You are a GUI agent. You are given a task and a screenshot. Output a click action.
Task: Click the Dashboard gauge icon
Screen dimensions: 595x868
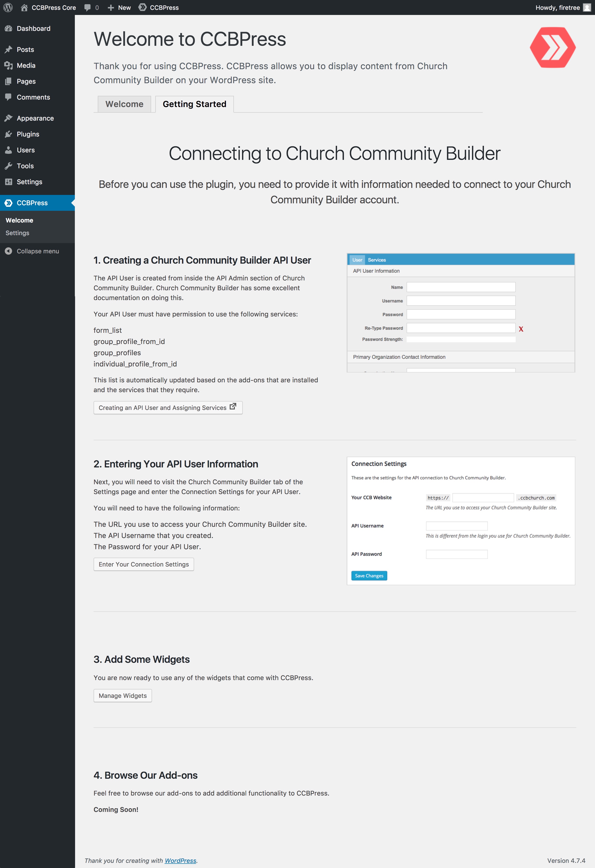tap(9, 28)
